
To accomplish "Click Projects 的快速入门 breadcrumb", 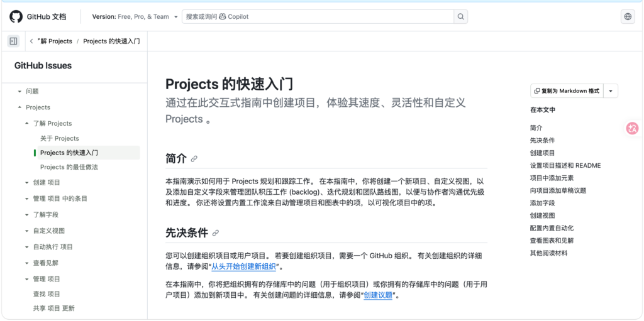I will pos(112,41).
